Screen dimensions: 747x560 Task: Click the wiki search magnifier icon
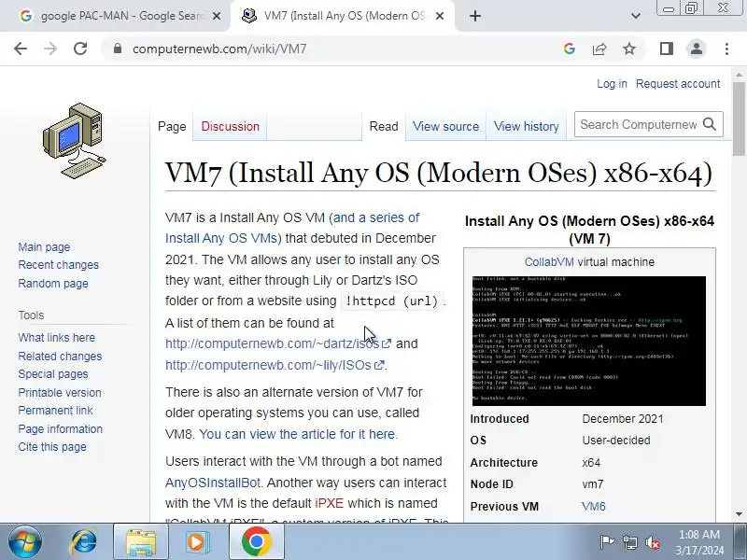click(x=710, y=124)
